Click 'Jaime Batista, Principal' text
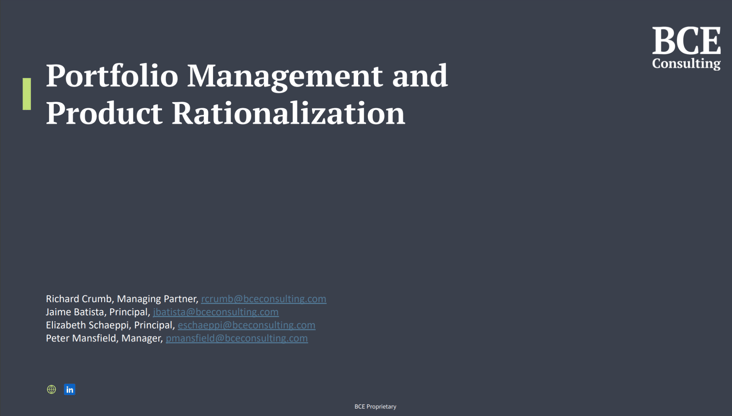This screenshot has width=732, height=416. (x=98, y=312)
